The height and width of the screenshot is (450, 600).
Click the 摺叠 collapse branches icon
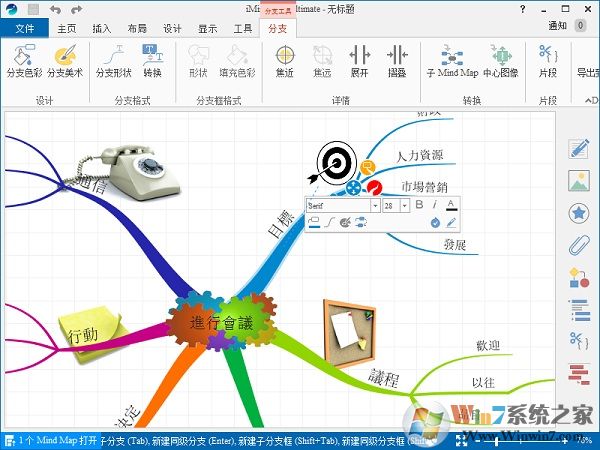[x=397, y=61]
